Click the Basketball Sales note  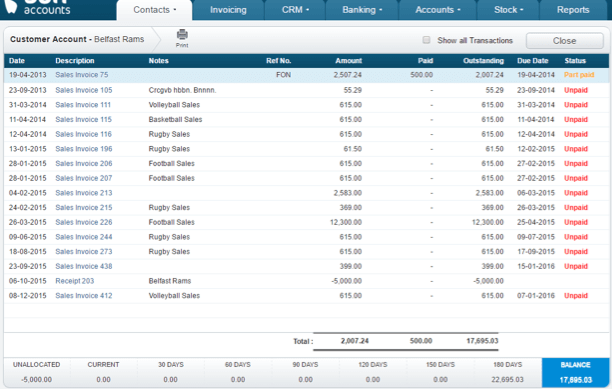(x=175, y=119)
